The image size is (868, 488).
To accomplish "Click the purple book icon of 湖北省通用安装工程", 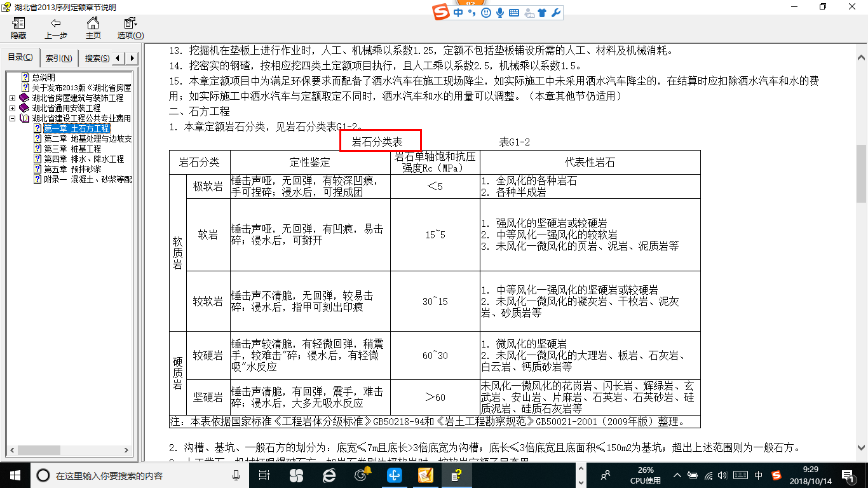I will click(x=24, y=108).
